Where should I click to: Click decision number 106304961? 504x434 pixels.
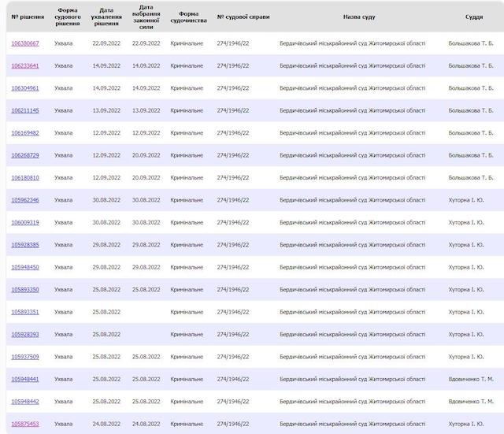[x=24, y=88]
